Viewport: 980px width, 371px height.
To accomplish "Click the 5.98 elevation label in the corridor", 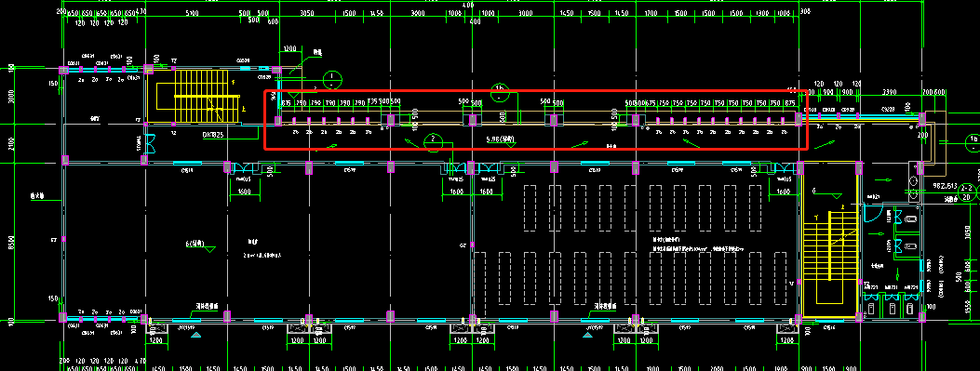I will click(x=500, y=139).
